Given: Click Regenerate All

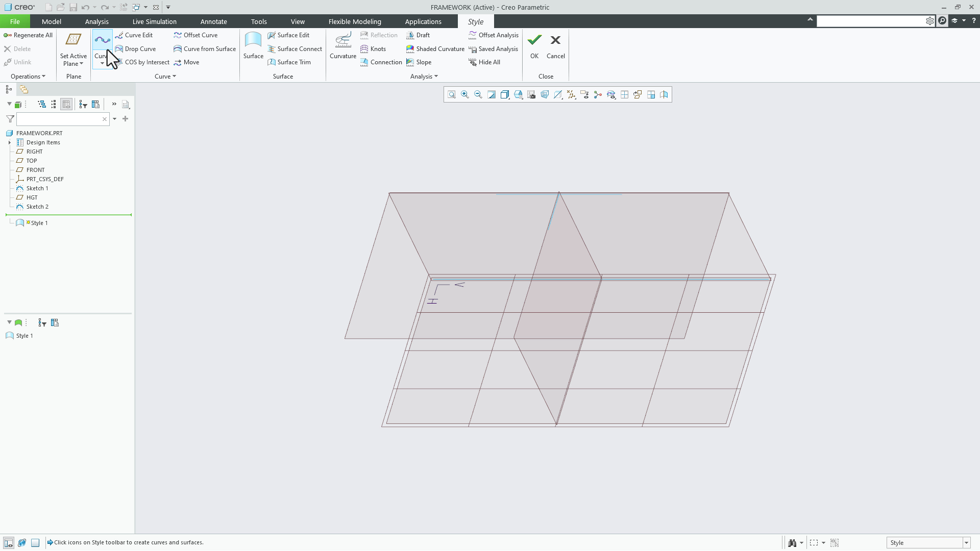Looking at the screenshot, I should (x=28, y=35).
